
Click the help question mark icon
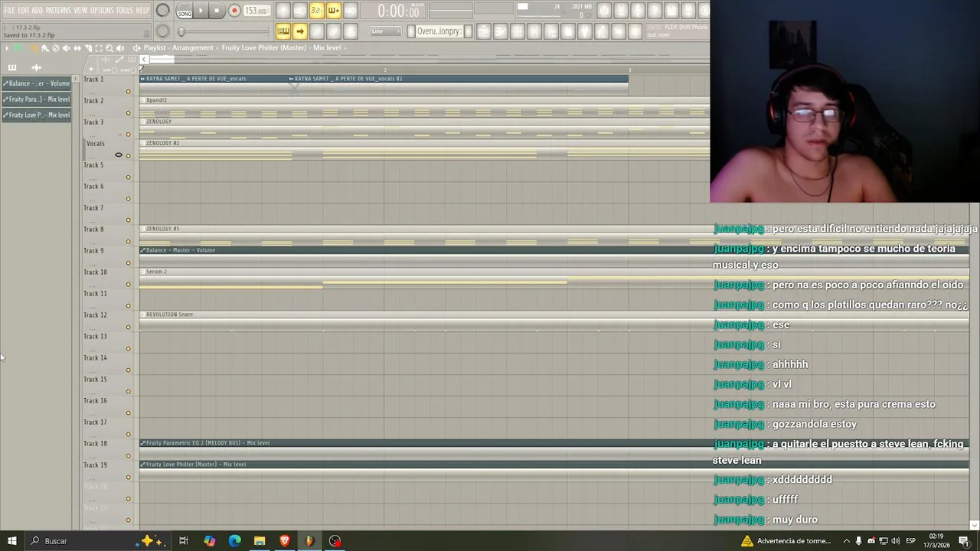coord(655,10)
